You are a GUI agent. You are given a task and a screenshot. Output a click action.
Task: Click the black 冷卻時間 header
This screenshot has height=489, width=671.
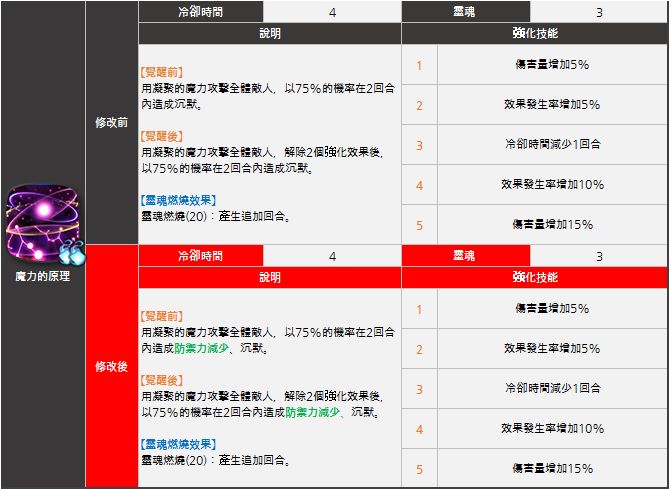(200, 12)
